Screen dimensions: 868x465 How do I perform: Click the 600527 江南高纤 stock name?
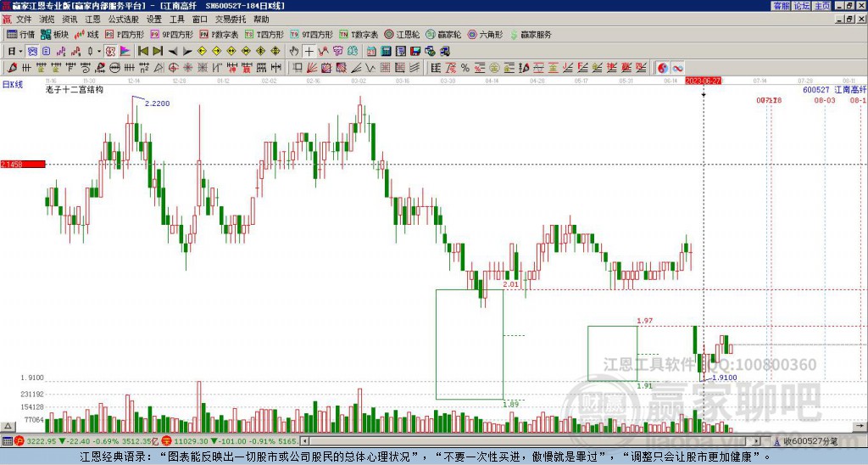[835, 89]
